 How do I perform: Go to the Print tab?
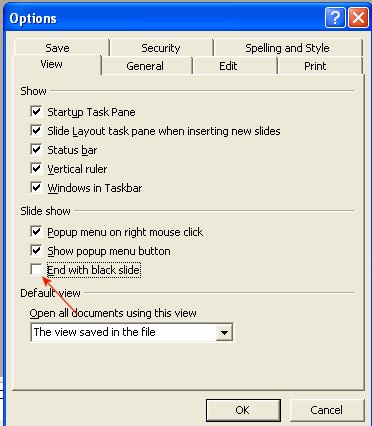pyautogui.click(x=315, y=66)
